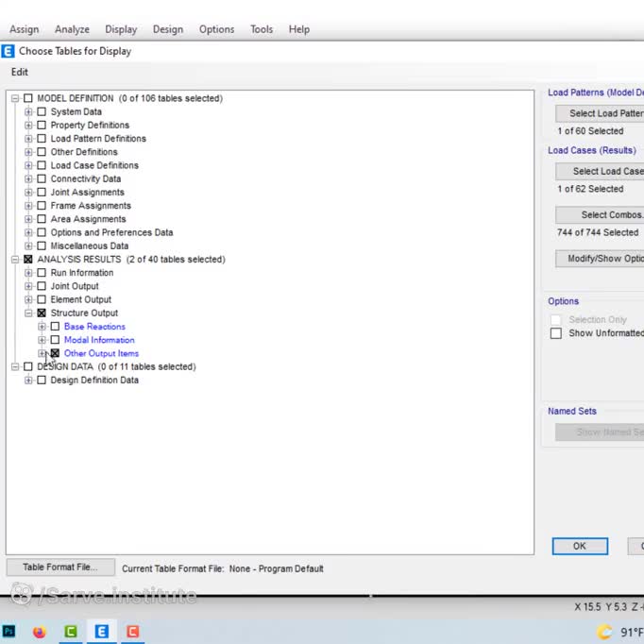Click the ETABS icon in dialog title bar
This screenshot has height=644, width=644.
pos(8,51)
